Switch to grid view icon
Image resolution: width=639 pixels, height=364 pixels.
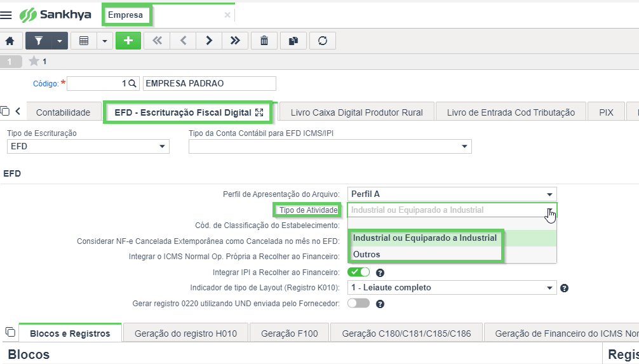(84, 41)
